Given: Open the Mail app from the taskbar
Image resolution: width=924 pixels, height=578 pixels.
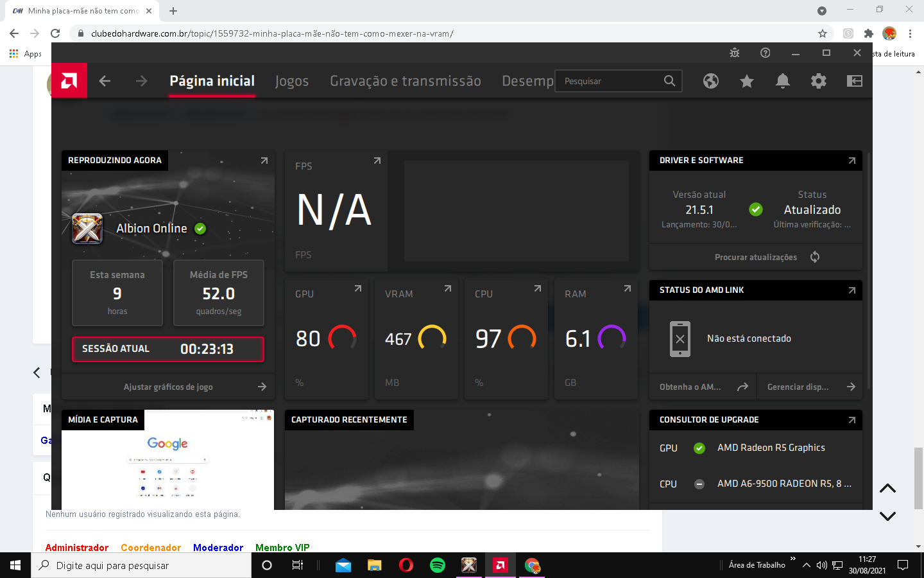Looking at the screenshot, I should (343, 565).
